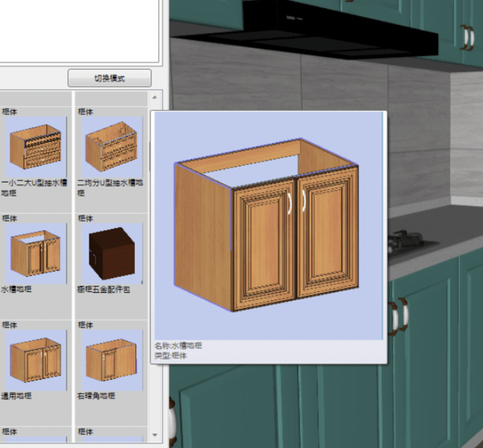The image size is (483, 448).
Task: Click the 右暗角地柜 label text
Action: pyautogui.click(x=96, y=396)
